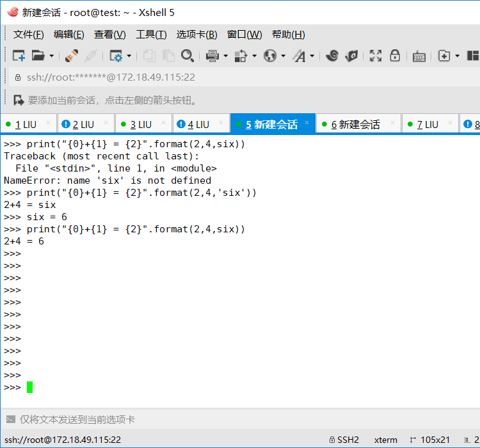The height and width of the screenshot is (448, 480).
Task: Expand the file transfer dropdown arrow
Action: pyautogui.click(x=254, y=56)
